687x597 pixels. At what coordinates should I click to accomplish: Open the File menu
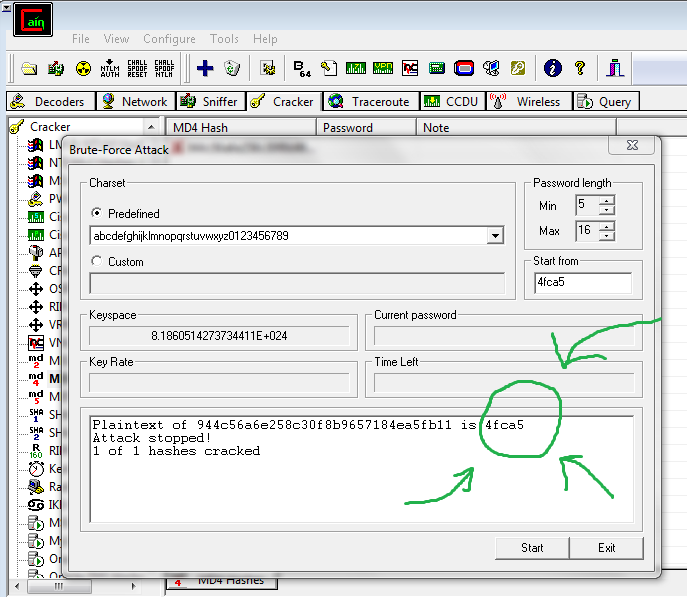click(x=81, y=39)
